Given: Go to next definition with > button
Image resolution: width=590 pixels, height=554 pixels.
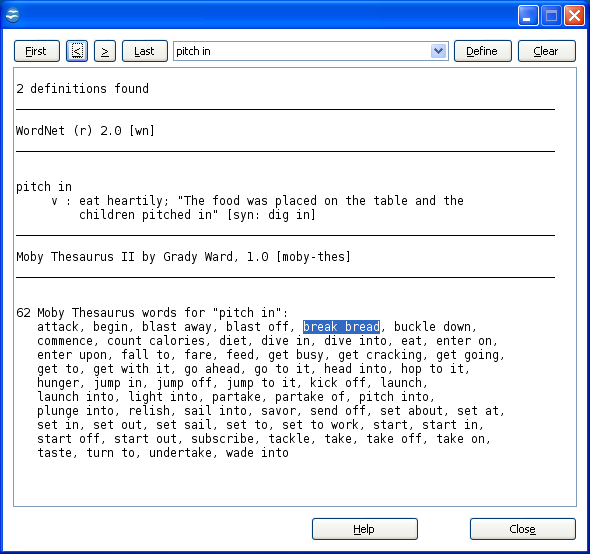Looking at the screenshot, I should (105, 51).
